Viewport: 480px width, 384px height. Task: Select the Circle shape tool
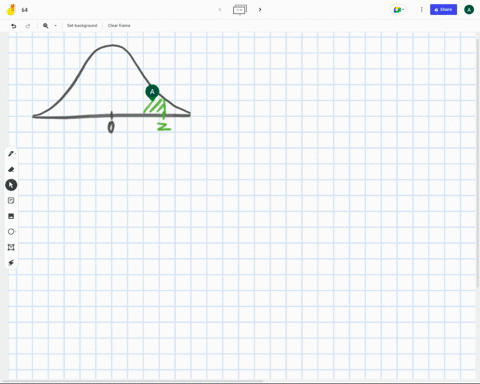coord(11,232)
